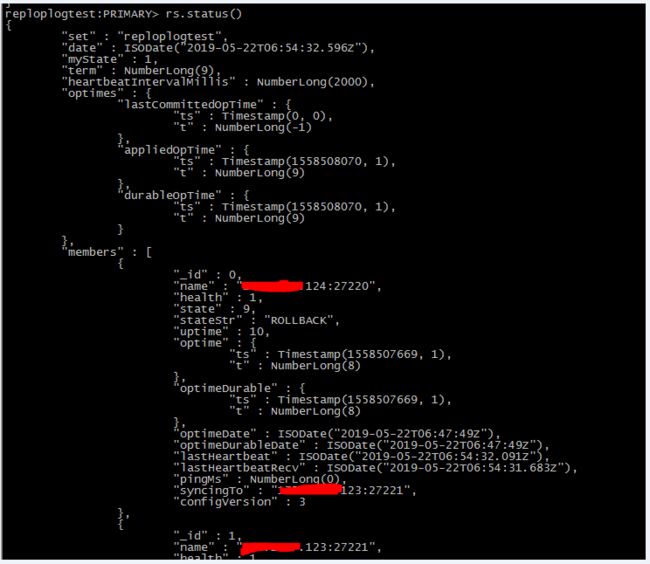Click the "ROLLBACK" stateStr value
Image resolution: width=650 pixels, height=564 pixels.
point(298,320)
